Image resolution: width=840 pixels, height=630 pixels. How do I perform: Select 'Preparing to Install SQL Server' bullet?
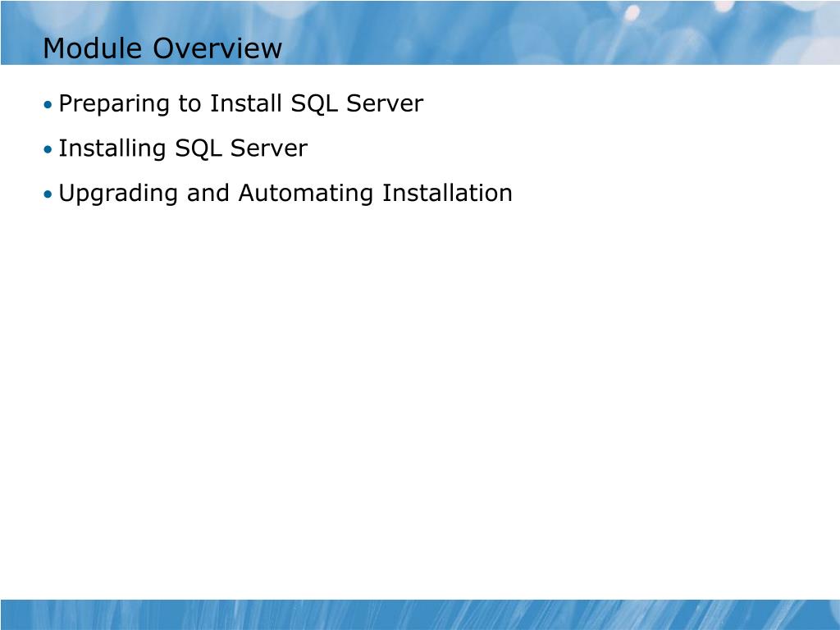[x=240, y=103]
